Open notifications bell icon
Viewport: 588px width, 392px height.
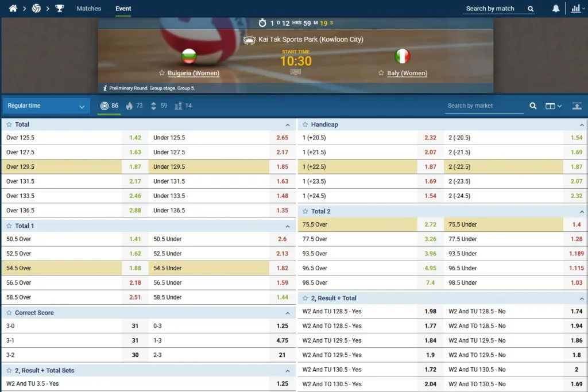click(x=555, y=9)
